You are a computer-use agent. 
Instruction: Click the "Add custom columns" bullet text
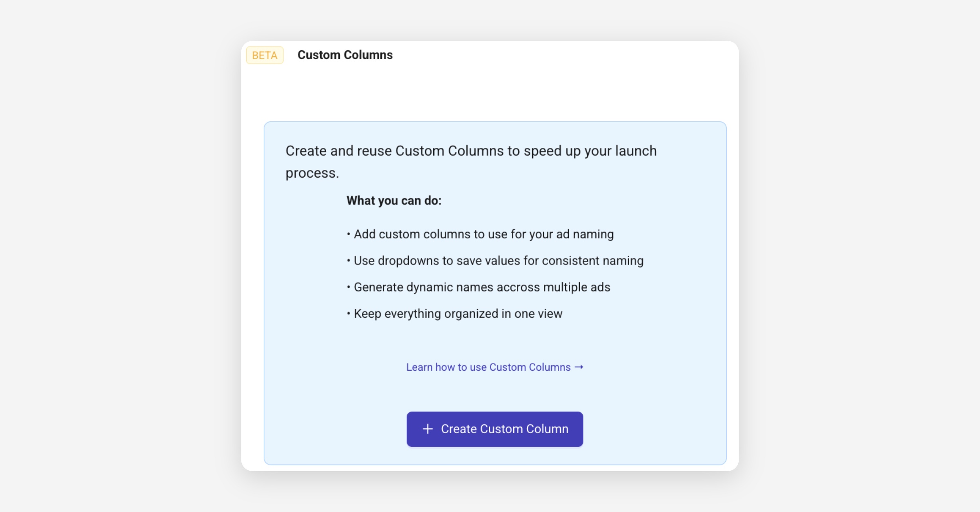[x=483, y=234]
